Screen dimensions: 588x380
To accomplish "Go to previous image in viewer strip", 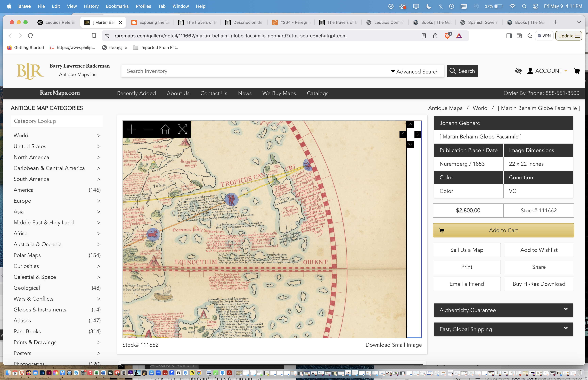I will 403,134.
